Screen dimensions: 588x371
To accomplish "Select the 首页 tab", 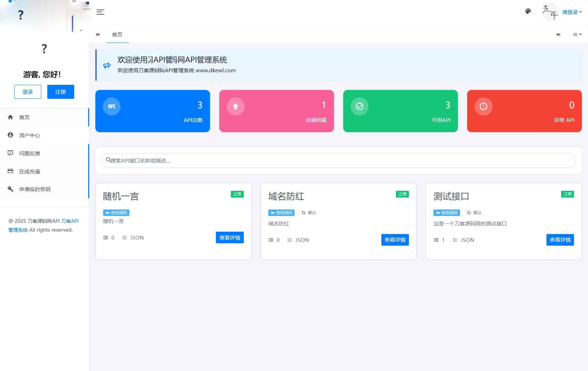I will point(117,34).
